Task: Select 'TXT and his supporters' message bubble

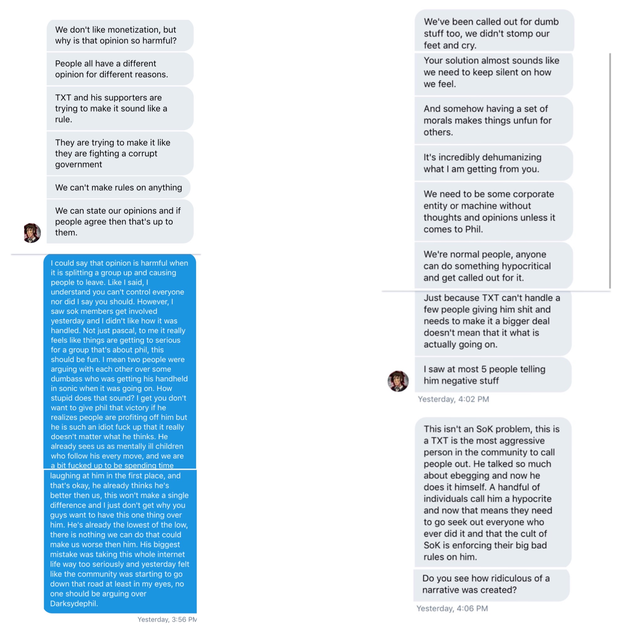Action: point(120,108)
